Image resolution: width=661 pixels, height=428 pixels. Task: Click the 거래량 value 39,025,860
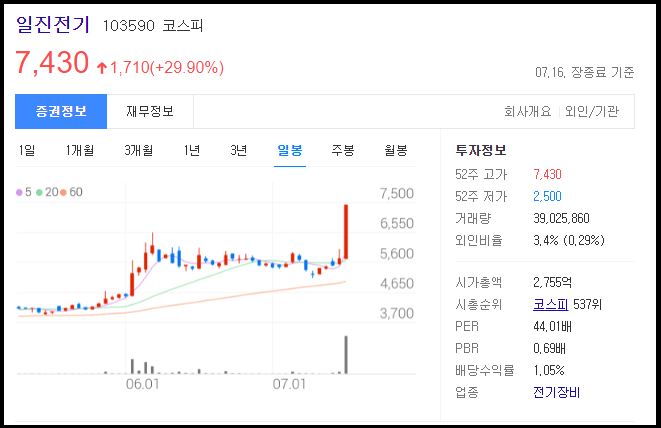[x=561, y=218]
